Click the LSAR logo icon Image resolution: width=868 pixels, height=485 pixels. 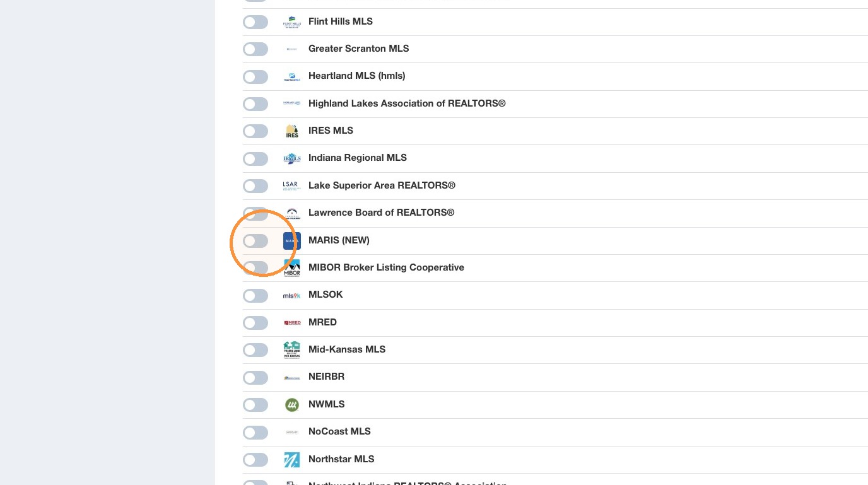pos(292,185)
